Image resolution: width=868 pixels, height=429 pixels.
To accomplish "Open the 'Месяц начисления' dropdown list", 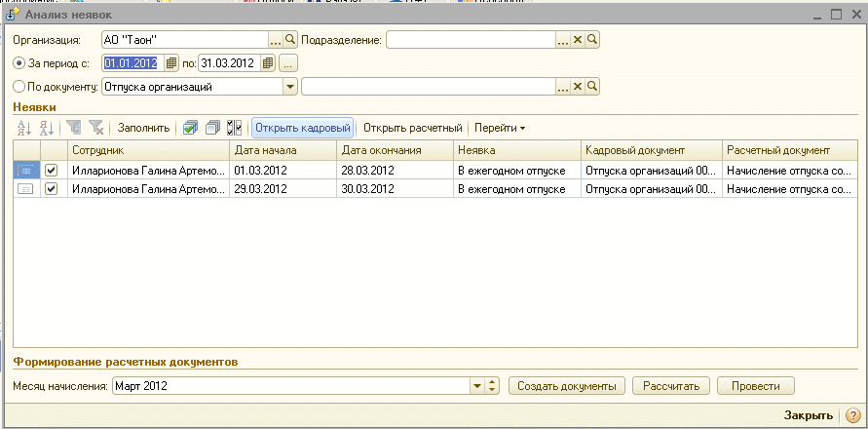I will pyautogui.click(x=477, y=386).
